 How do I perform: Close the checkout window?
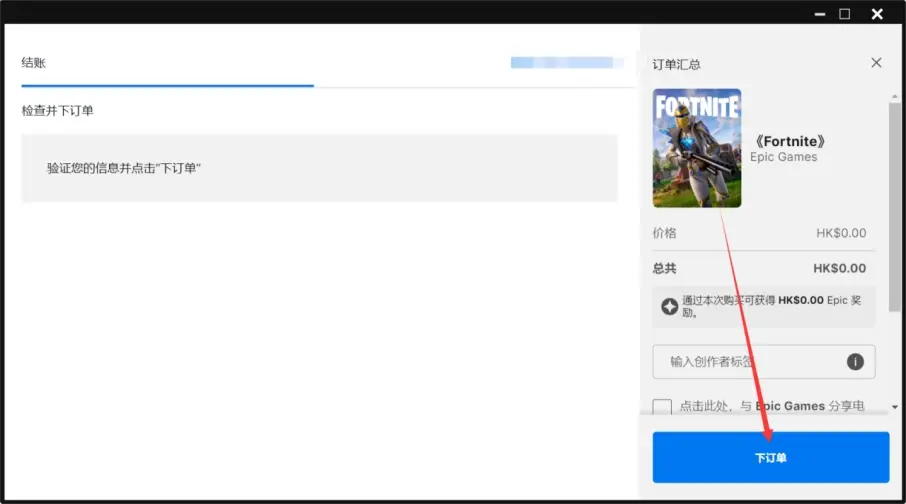coord(877,14)
